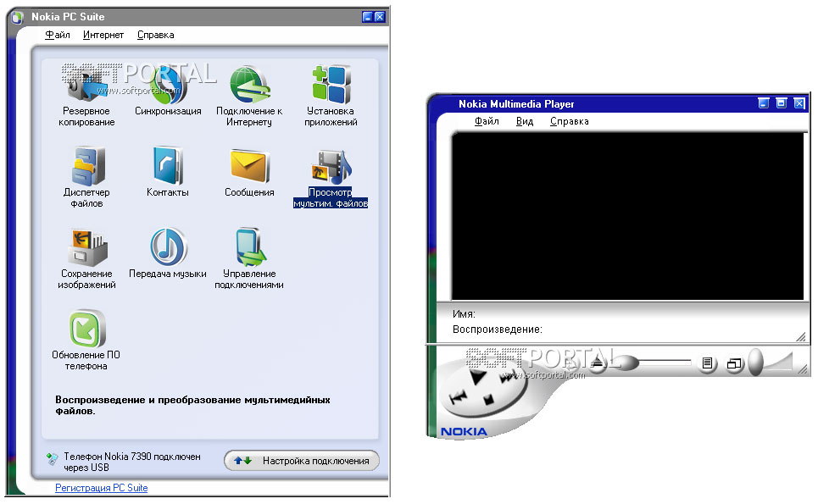This screenshot has height=504, width=818.
Task: Open Установка приложений installer icon
Action: coord(331,85)
